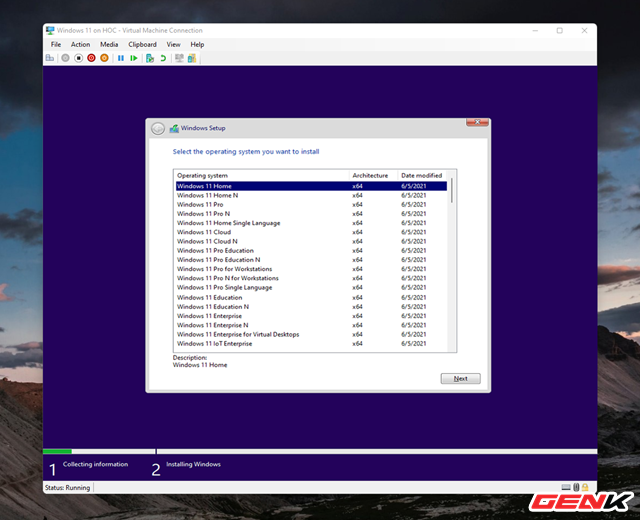Select Windows 11 Pro N for Workstations
This screenshot has height=520, width=640.
311,278
